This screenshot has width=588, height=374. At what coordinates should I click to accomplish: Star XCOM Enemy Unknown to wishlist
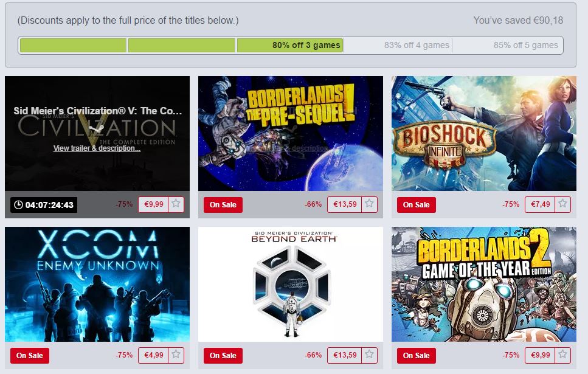176,355
